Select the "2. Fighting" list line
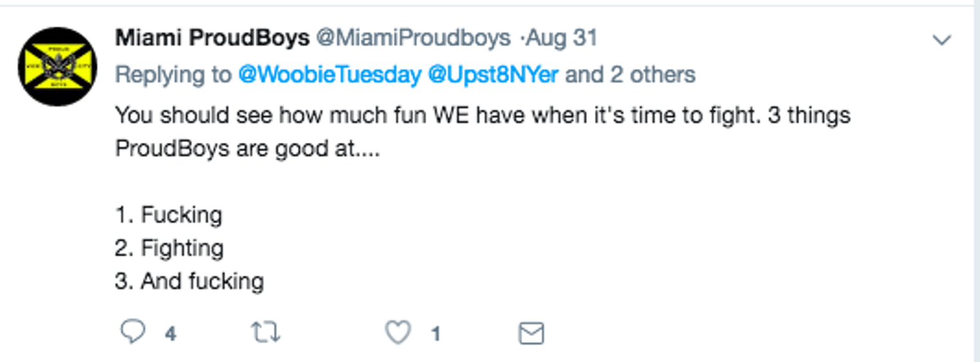 coord(170,248)
